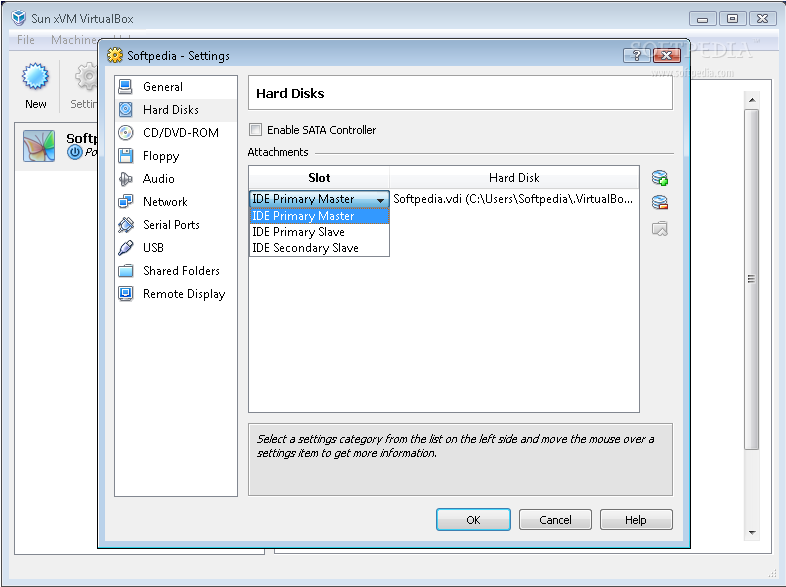The height and width of the screenshot is (587, 786).
Task: Minimize the Sun xVM VirtualBox window
Action: [703, 19]
